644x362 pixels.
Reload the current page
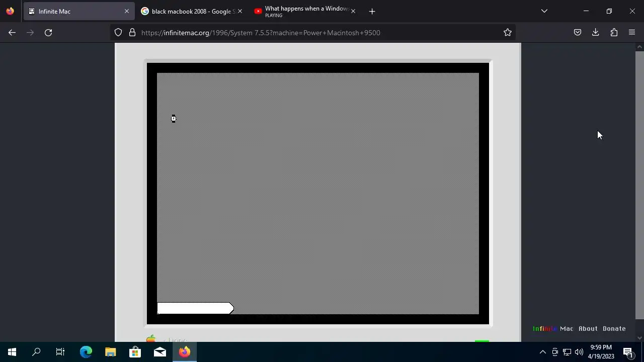(48, 33)
